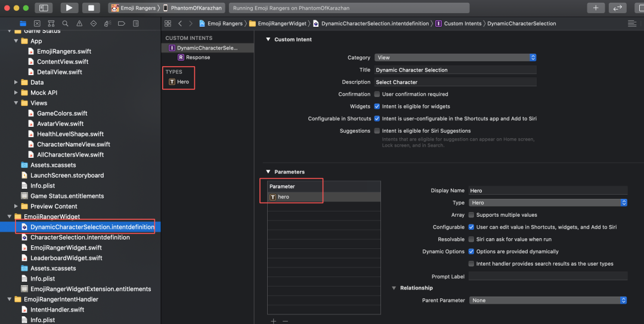Open the Issue navigator warning icon
This screenshot has width=644, height=324.
[79, 23]
